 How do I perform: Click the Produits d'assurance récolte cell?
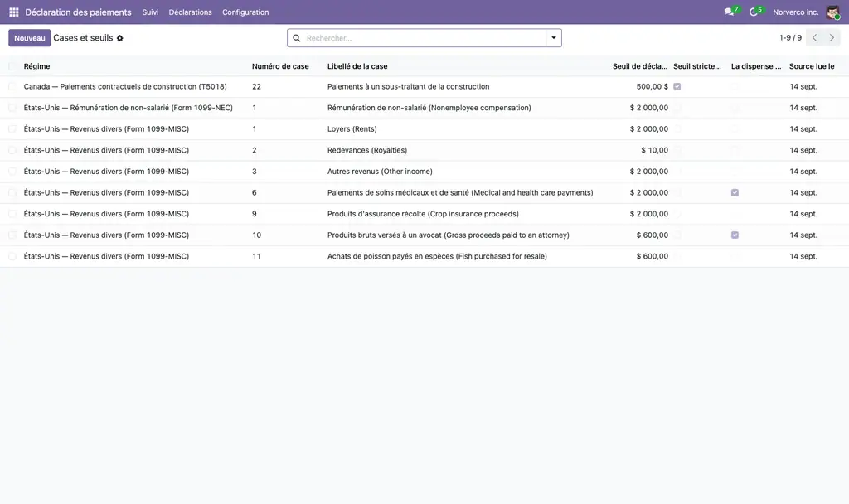click(423, 214)
